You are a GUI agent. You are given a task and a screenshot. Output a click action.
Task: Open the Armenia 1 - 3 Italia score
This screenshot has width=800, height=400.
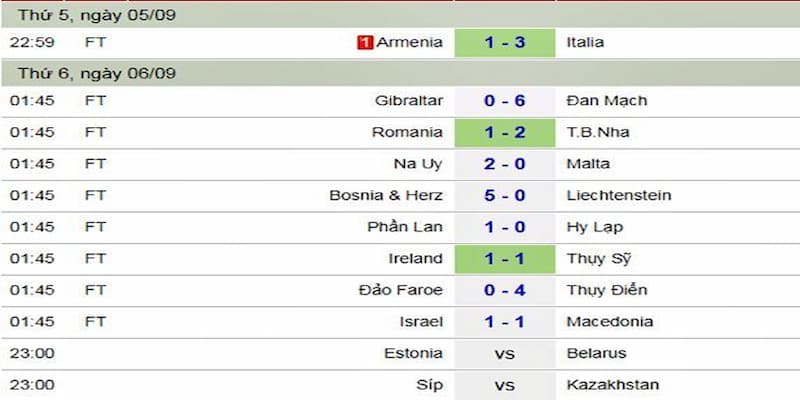coord(504,42)
